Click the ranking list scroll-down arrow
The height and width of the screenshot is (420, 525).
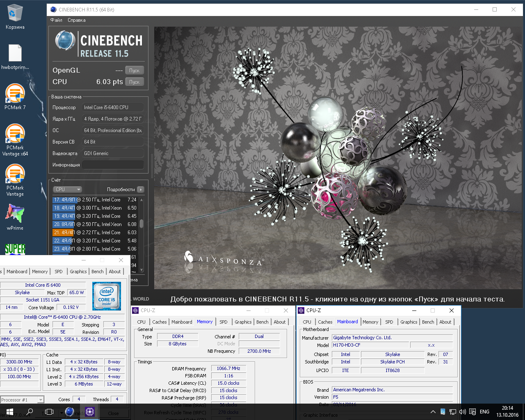point(142,270)
